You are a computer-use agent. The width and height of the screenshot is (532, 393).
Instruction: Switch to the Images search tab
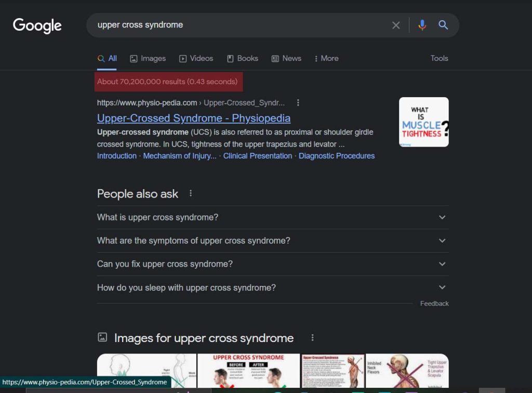[148, 58]
